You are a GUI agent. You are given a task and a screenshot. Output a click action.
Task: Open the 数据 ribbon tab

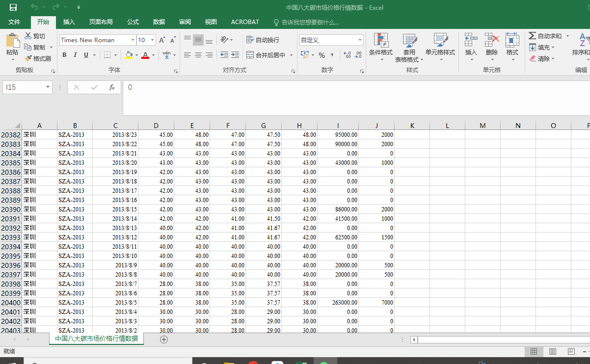coord(159,22)
